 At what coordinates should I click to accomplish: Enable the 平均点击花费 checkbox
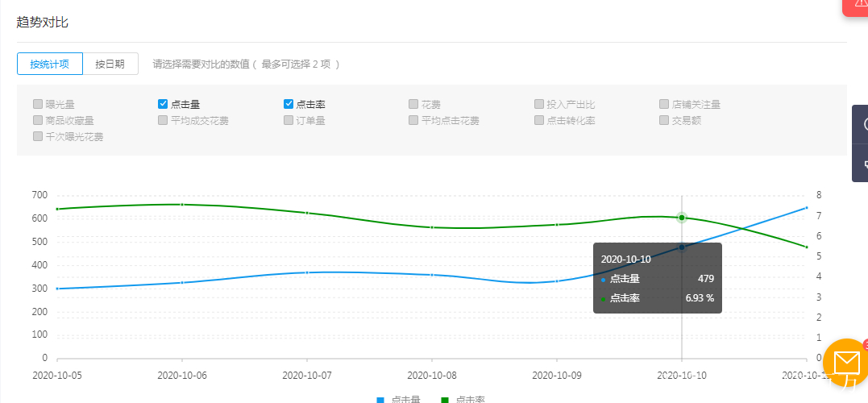coord(413,120)
